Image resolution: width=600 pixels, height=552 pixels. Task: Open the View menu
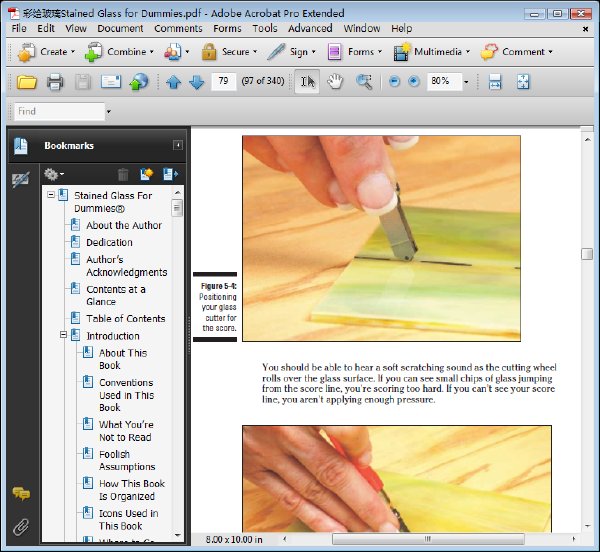pyautogui.click(x=76, y=28)
